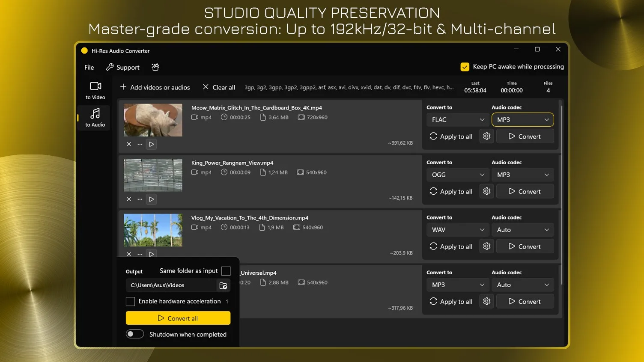The width and height of the screenshot is (644, 362).
Task: Click the King_Power_Rangnam_View video thumbnail
Action: tap(153, 175)
